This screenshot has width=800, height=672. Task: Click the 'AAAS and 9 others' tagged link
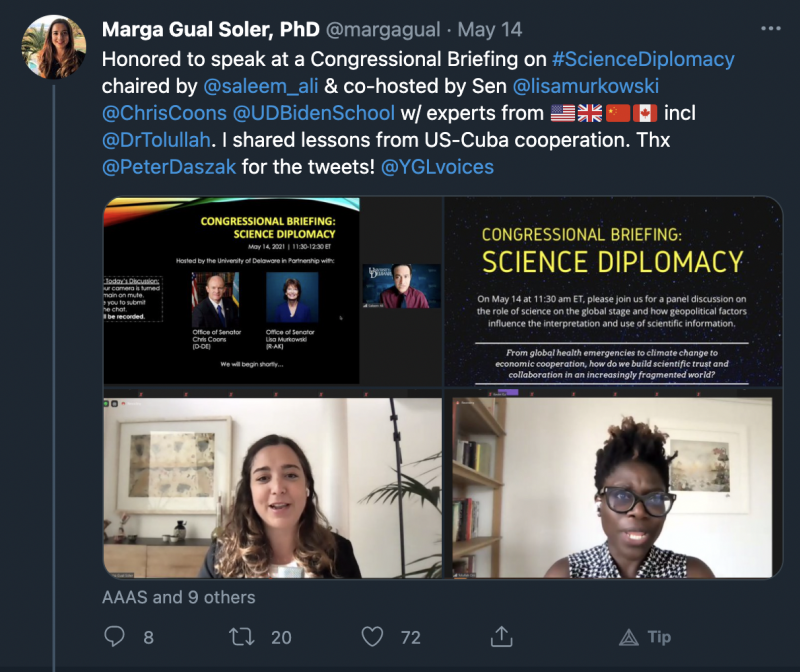179,598
